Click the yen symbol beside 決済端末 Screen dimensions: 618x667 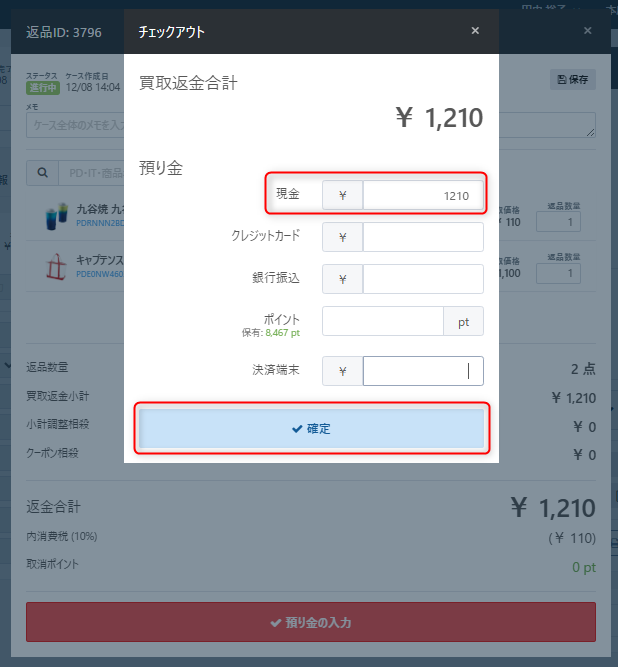[342, 371]
